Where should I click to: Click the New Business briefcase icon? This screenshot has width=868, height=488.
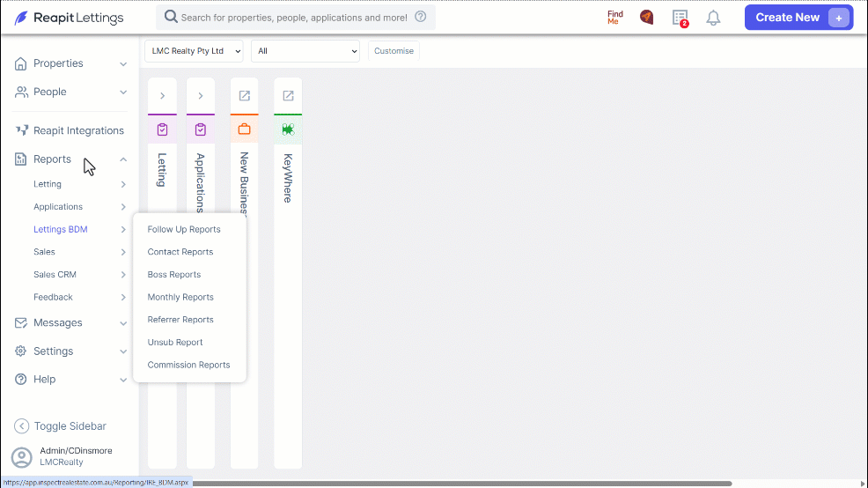coord(244,129)
